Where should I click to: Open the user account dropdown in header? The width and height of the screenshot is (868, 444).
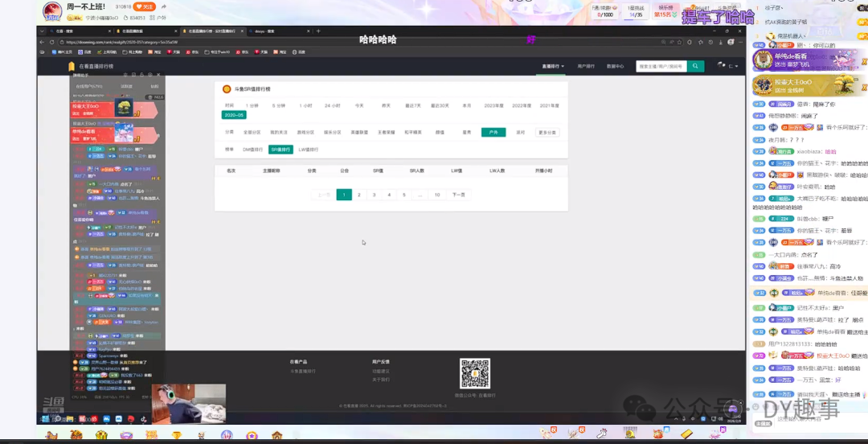[728, 66]
